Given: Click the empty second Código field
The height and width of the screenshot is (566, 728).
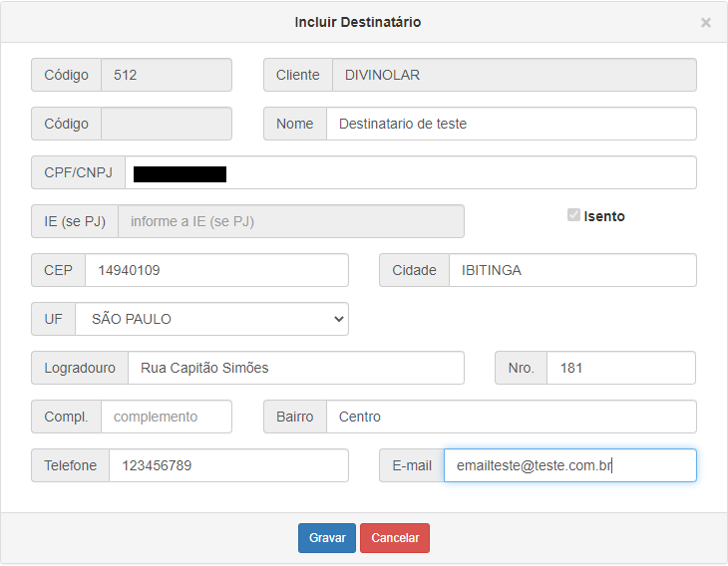Looking at the screenshot, I should tap(166, 124).
